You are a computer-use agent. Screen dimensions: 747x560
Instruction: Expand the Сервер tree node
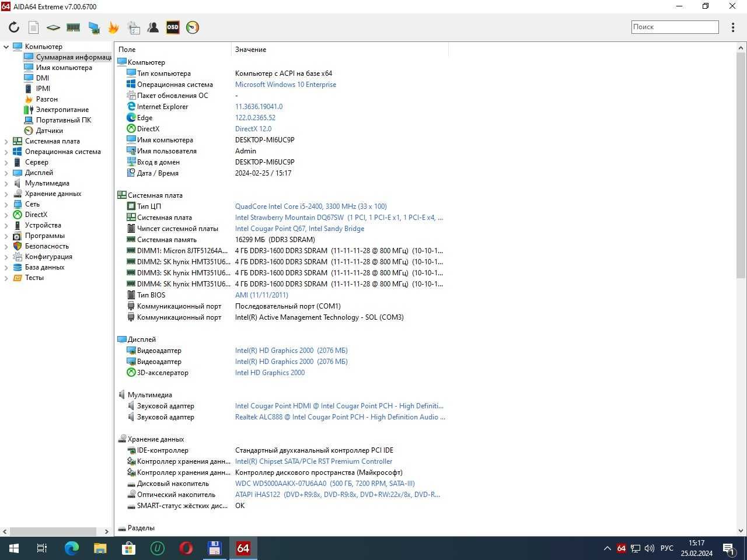pyautogui.click(x=6, y=162)
